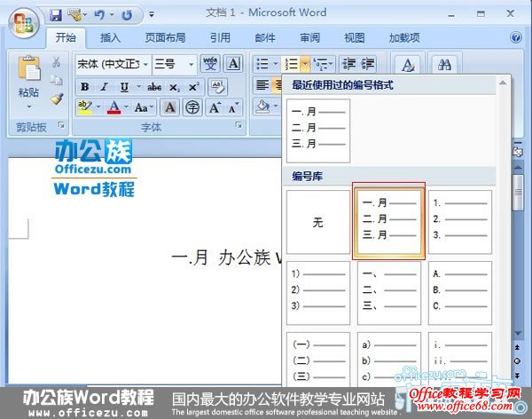Open the font name dropdown
532x419 pixels.
[145, 64]
